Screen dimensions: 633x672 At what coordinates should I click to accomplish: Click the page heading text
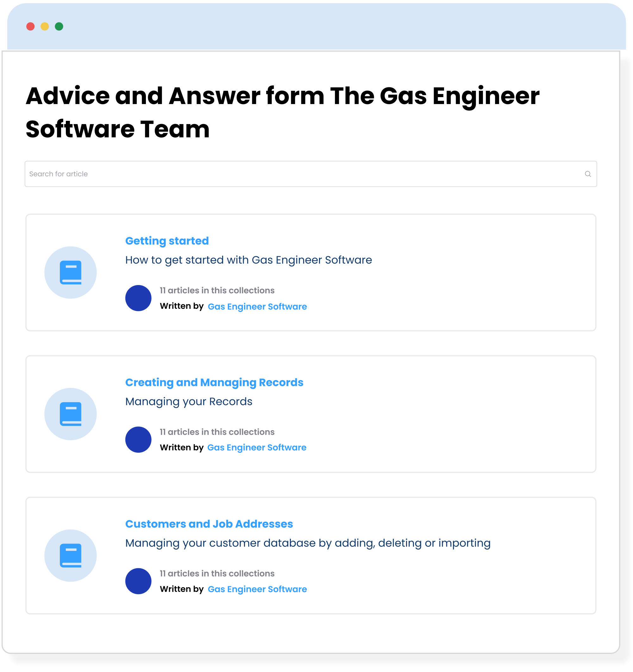tap(283, 112)
